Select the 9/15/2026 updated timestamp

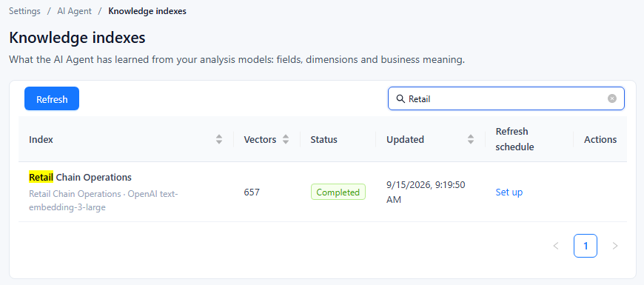[426, 192]
